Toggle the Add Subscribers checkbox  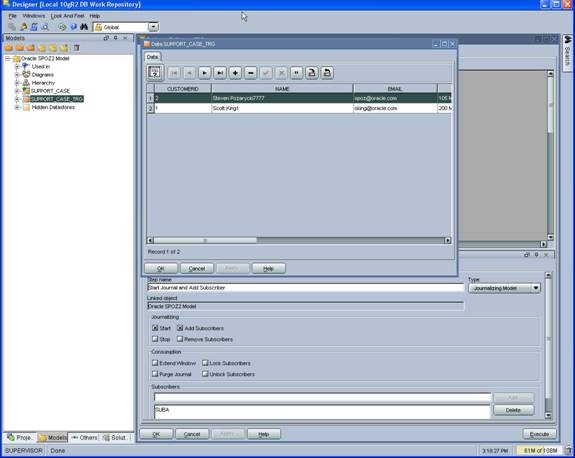(180, 328)
